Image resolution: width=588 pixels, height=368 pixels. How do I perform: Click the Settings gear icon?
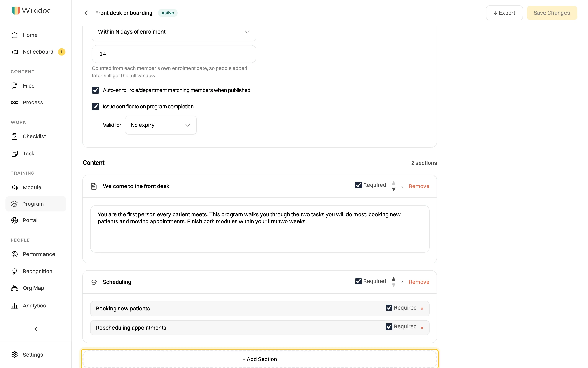pos(14,355)
